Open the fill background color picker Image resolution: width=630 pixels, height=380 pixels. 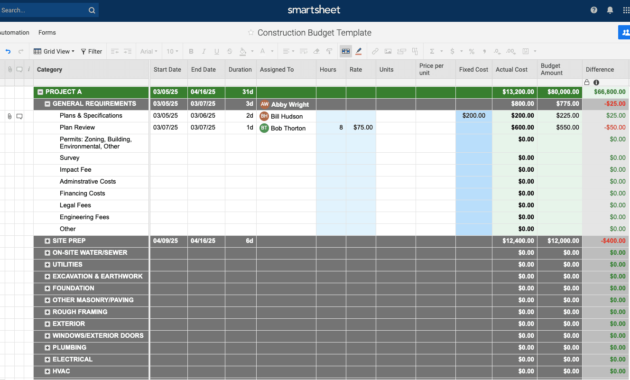tap(243, 51)
